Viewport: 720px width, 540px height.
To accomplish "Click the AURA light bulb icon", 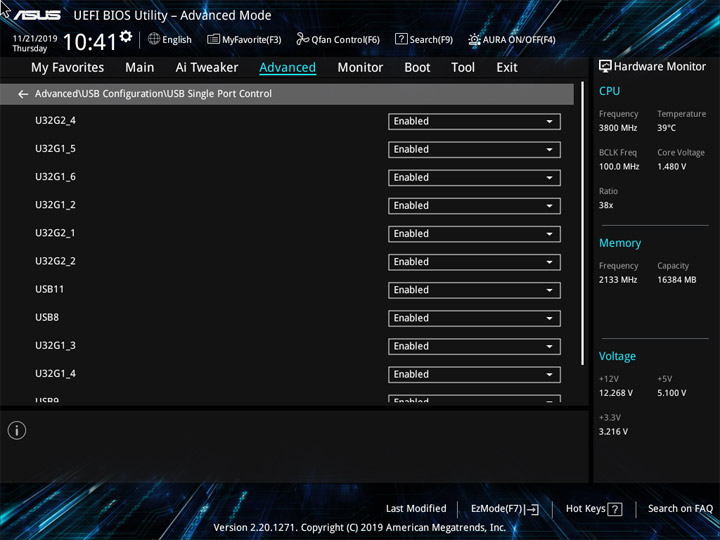I will 474,39.
